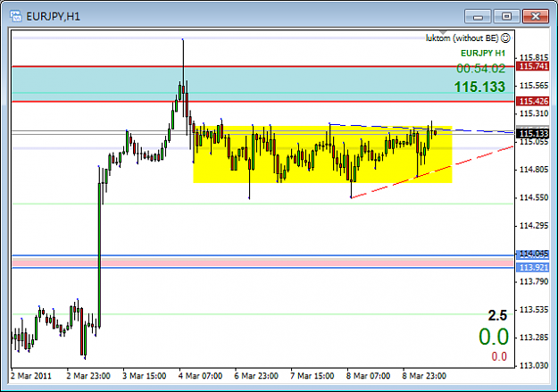Image resolution: width=558 pixels, height=392 pixels.
Task: Minimize the EURJPY,H1 chart window
Action: (x=478, y=16)
